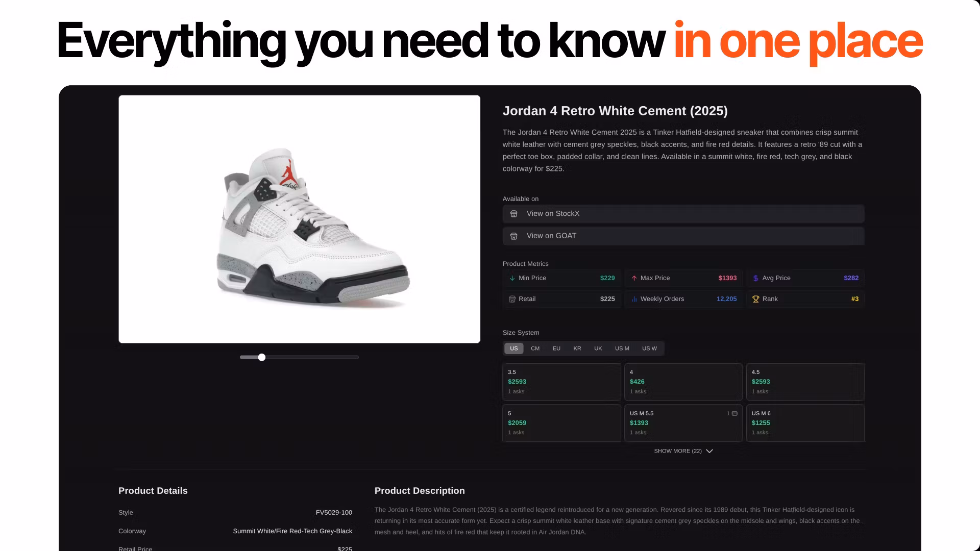Click the Product Details heading

coord(153,491)
